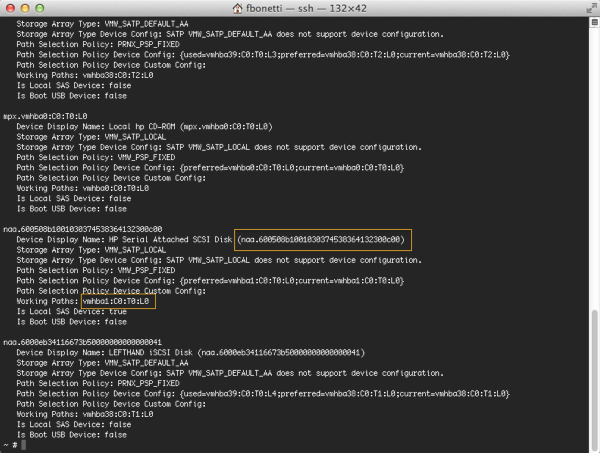The image size is (600, 453).
Task: Click the "Is Local SAS Device: true" line
Action: click(72, 312)
